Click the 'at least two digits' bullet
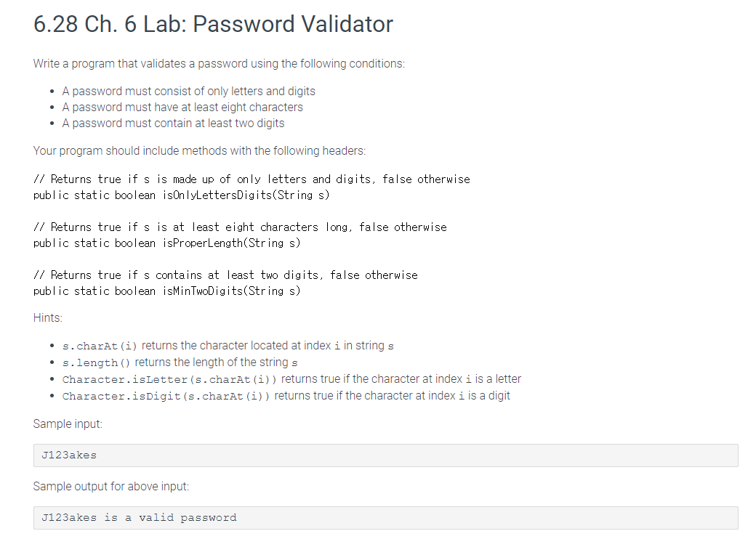 (x=173, y=123)
